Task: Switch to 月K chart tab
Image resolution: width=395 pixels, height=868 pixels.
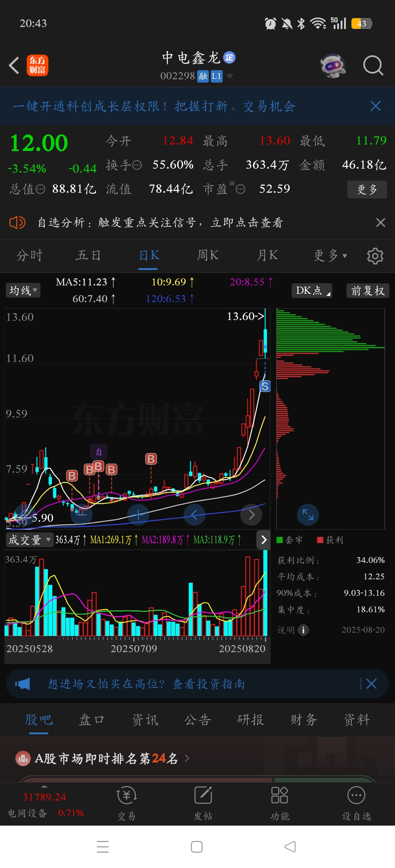Action: [267, 255]
